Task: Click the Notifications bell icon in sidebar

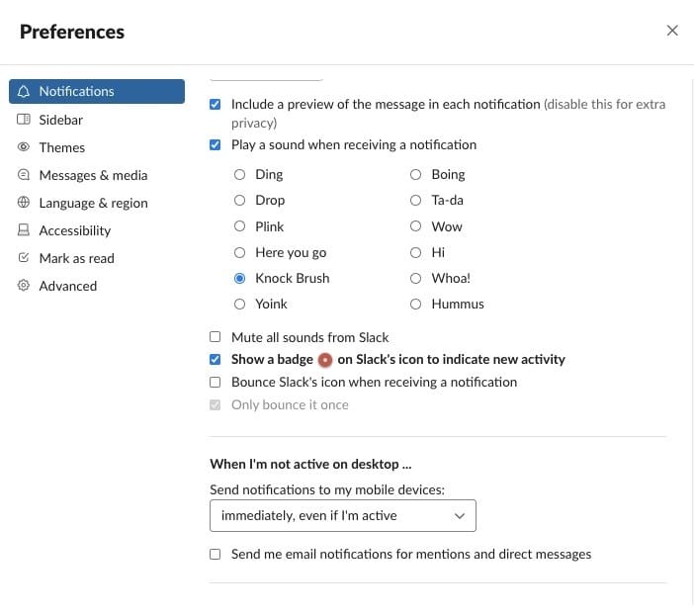Action: 24,91
